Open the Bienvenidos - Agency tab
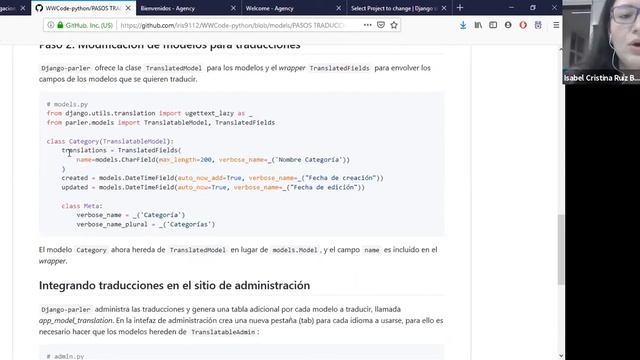This screenshot has width=640, height=360. pos(167,8)
